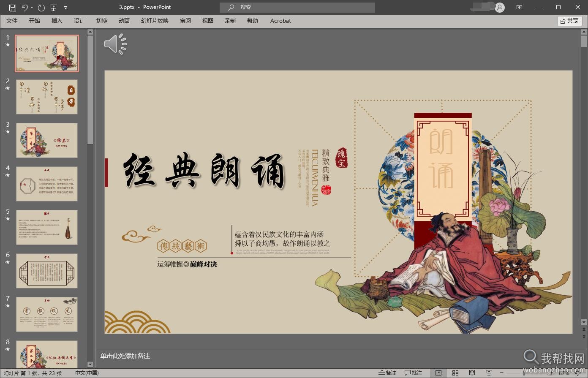Screen dimensions: 588x378
Task: Click status bar slide count 幻灯片 第 1 张
Action: point(33,373)
